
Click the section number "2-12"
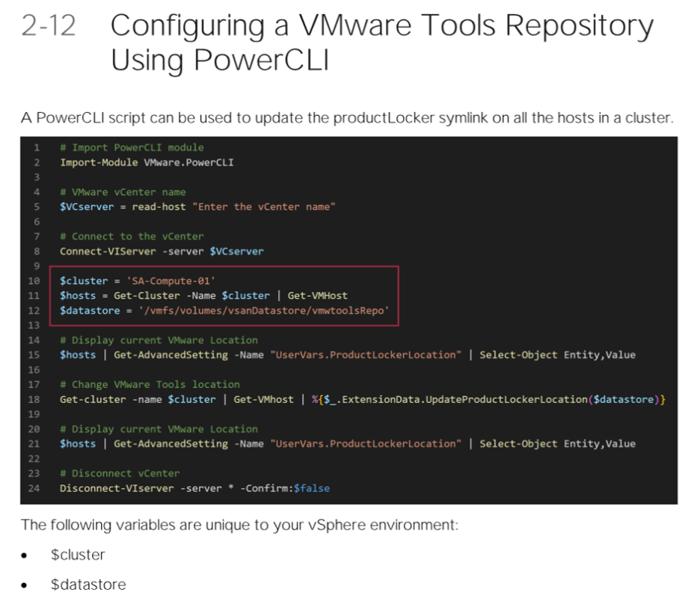(x=48, y=25)
